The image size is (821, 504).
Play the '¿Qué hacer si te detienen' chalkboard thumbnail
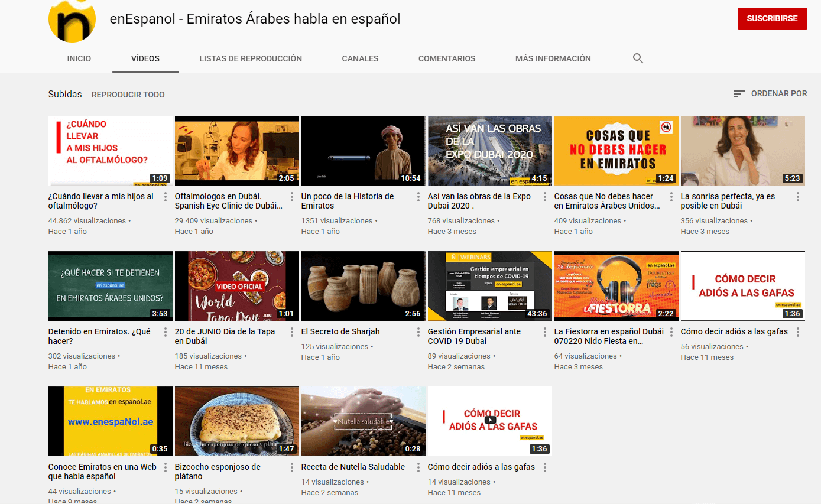coord(111,286)
